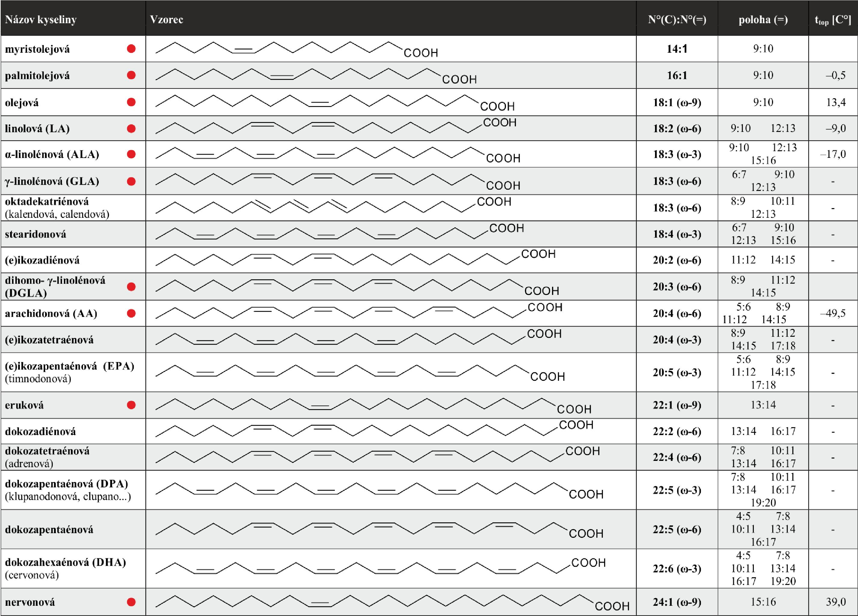The height and width of the screenshot is (616, 858).
Task: Click the name 'dokozapentaénová (DPA)'
Action: (x=66, y=484)
